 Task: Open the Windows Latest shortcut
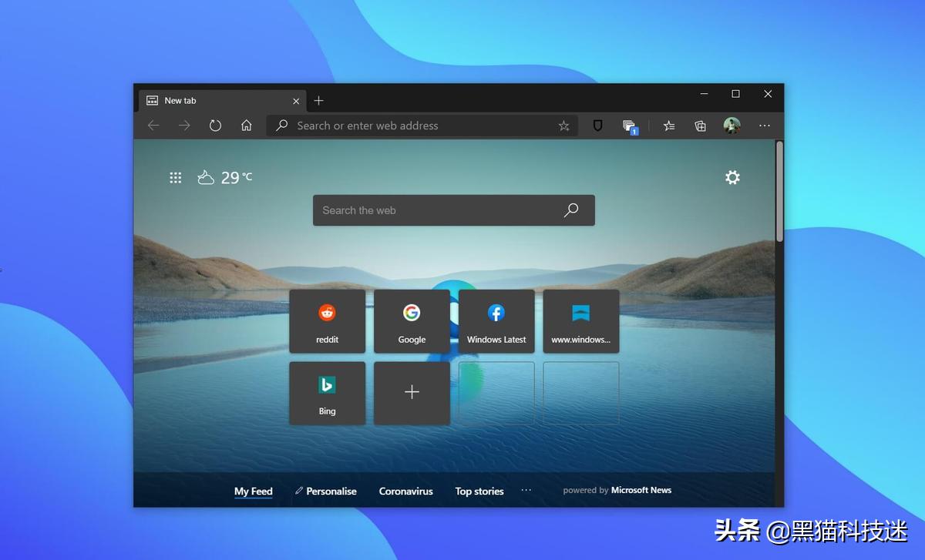click(x=496, y=321)
